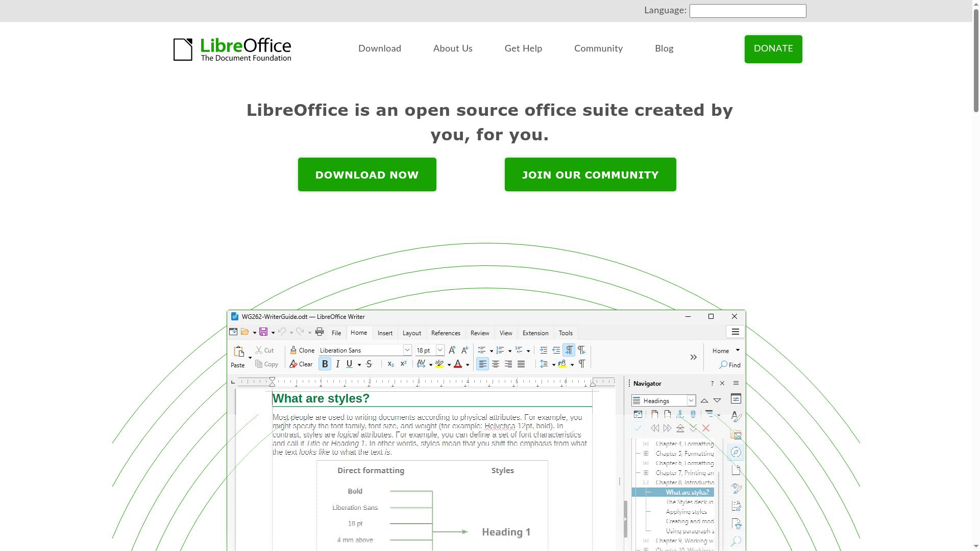Open the Get Help menu
Image resolution: width=980 pixels, height=551 pixels.
(523, 48)
